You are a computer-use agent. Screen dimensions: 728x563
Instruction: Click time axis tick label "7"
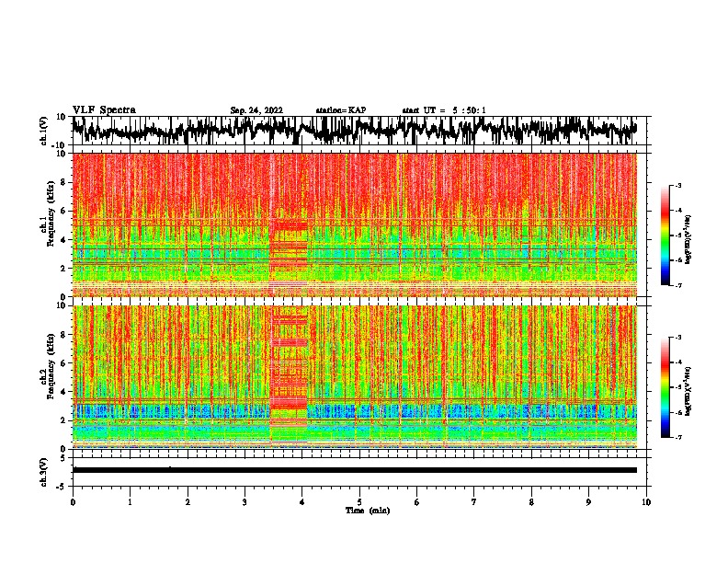474,502
